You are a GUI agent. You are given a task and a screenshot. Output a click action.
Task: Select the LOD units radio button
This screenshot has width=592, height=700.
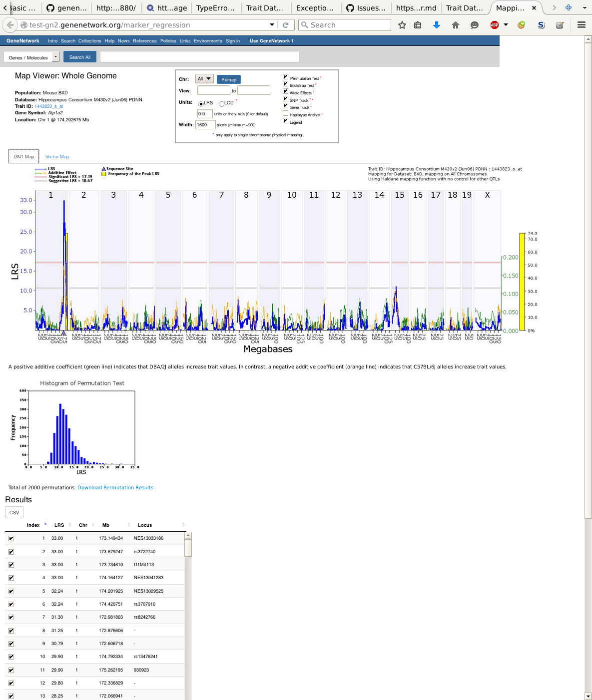221,104
